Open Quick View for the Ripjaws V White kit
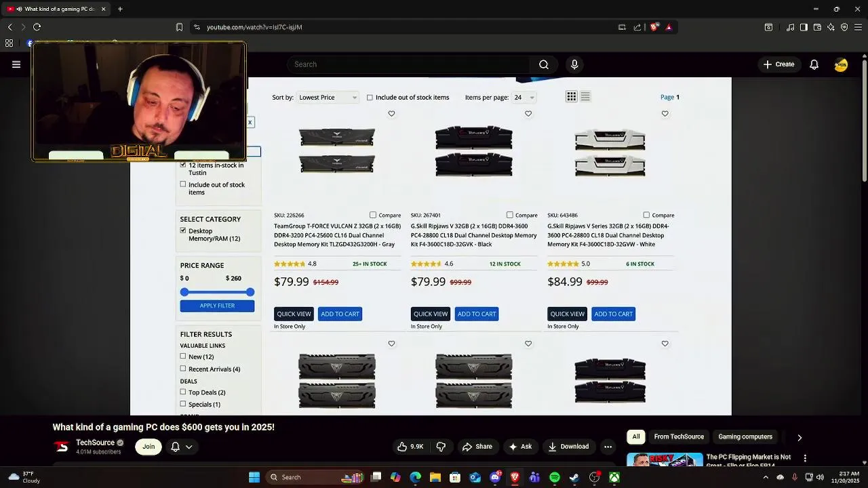Screen dimensions: 868x488 (x=567, y=314)
